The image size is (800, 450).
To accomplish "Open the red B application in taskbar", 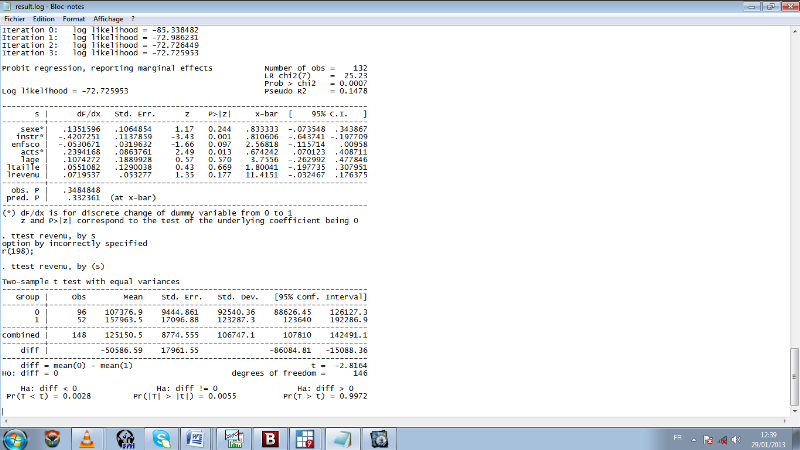I will tap(270, 439).
